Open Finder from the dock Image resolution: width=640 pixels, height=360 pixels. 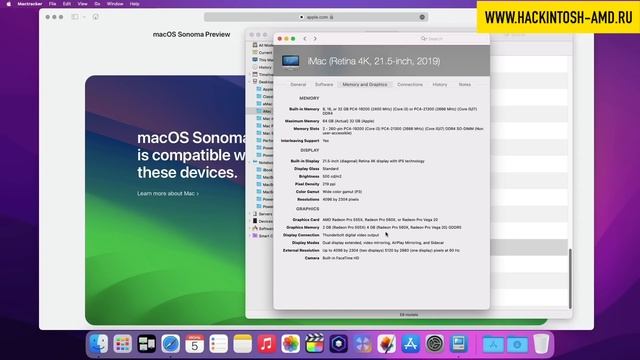click(98, 344)
